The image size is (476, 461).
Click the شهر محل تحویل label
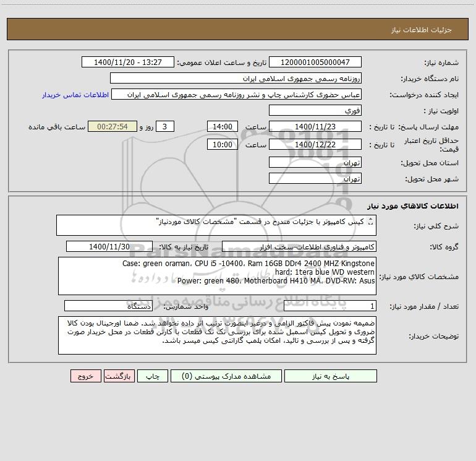click(432, 179)
